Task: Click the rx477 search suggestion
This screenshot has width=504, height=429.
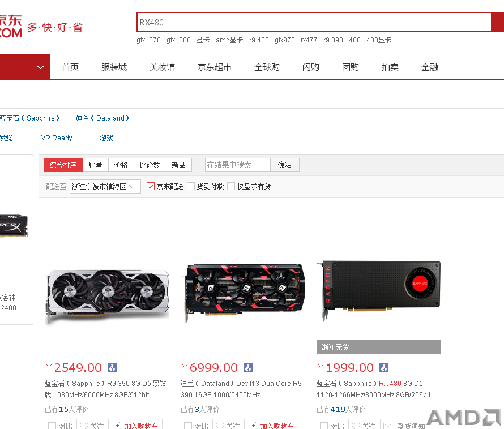Action: pyautogui.click(x=309, y=40)
